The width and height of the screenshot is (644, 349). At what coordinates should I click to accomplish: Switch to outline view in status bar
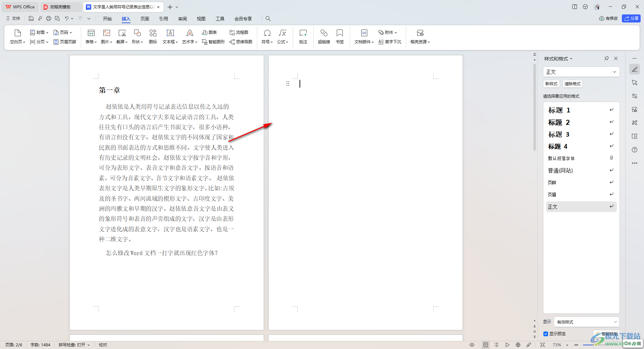496,345
